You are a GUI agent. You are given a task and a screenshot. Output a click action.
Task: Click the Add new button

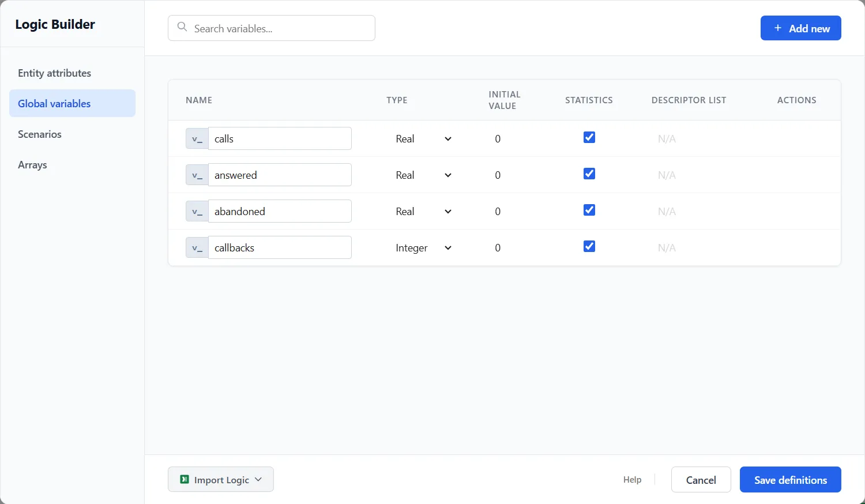[801, 28]
